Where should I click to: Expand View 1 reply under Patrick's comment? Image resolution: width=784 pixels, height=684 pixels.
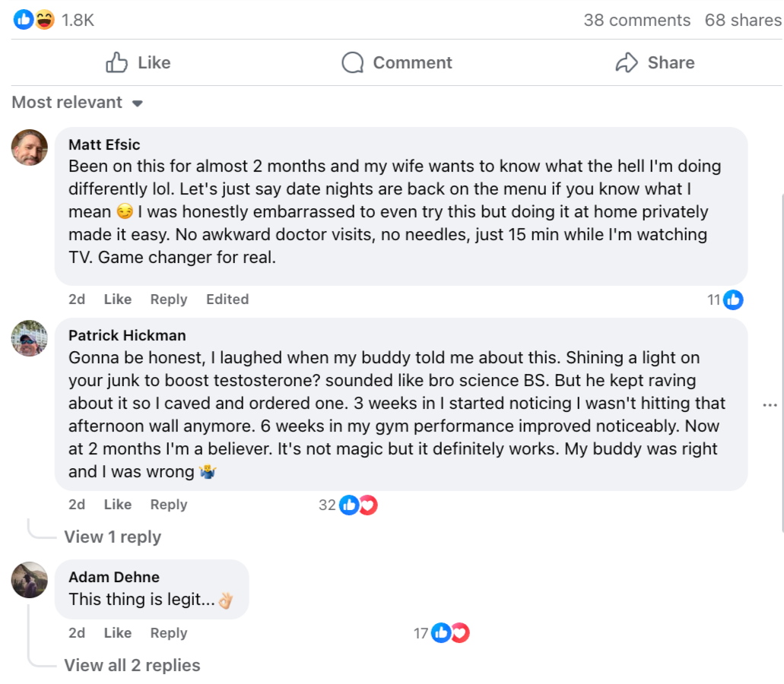click(113, 537)
